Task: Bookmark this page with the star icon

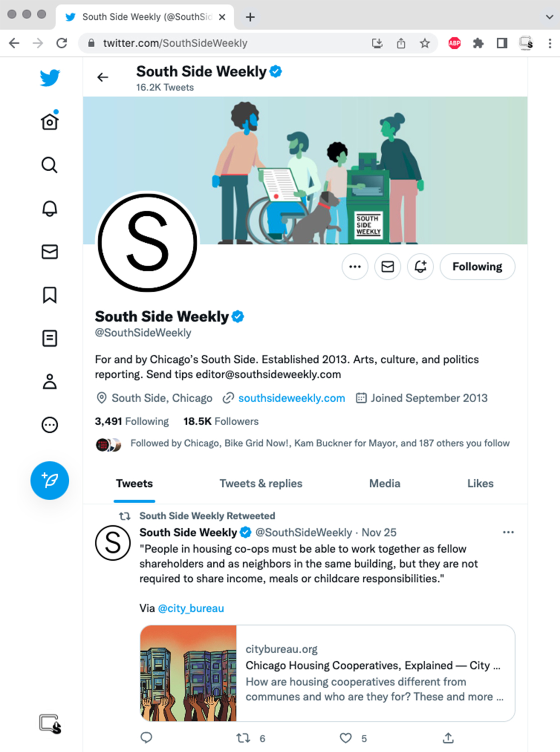Action: (425, 43)
